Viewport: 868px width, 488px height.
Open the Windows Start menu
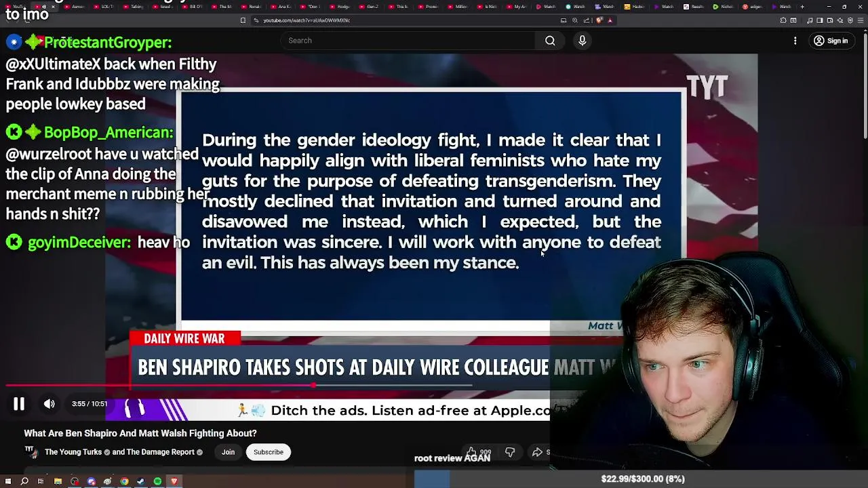click(x=8, y=481)
